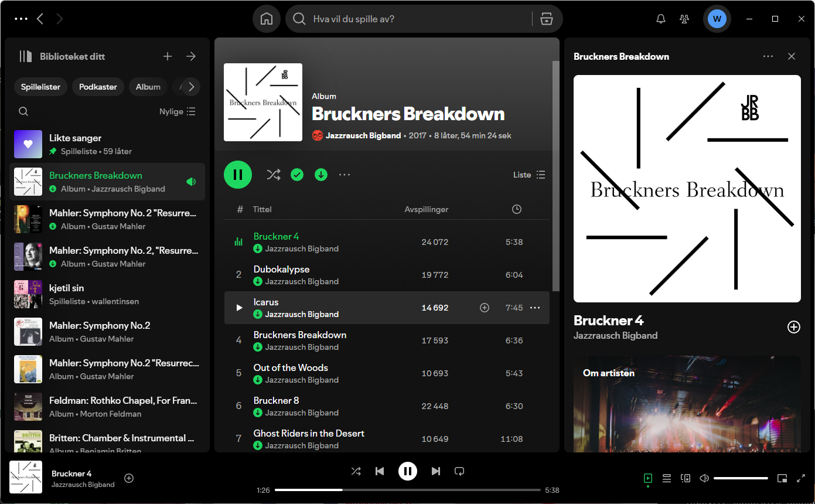Toggle shuffle for the album

click(x=274, y=175)
